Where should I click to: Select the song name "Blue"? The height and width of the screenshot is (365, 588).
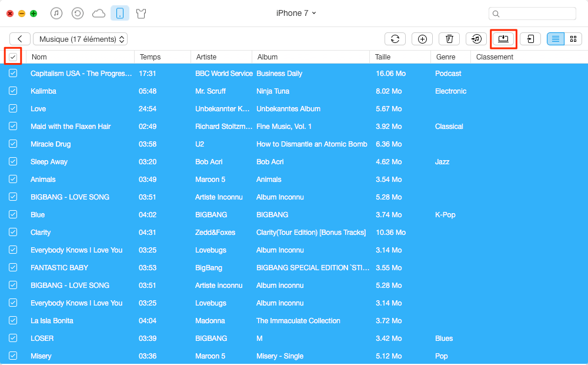point(38,215)
